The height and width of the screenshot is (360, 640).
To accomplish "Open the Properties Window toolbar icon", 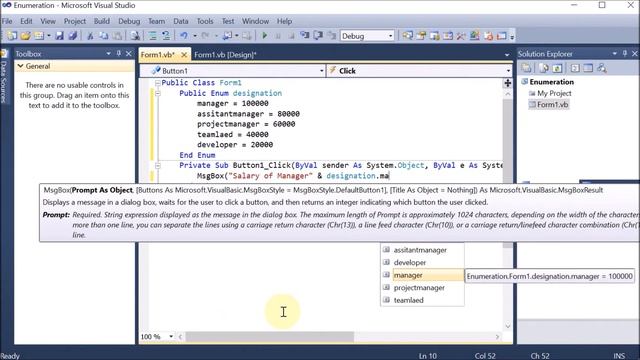I will pyautogui.click(x=421, y=36).
